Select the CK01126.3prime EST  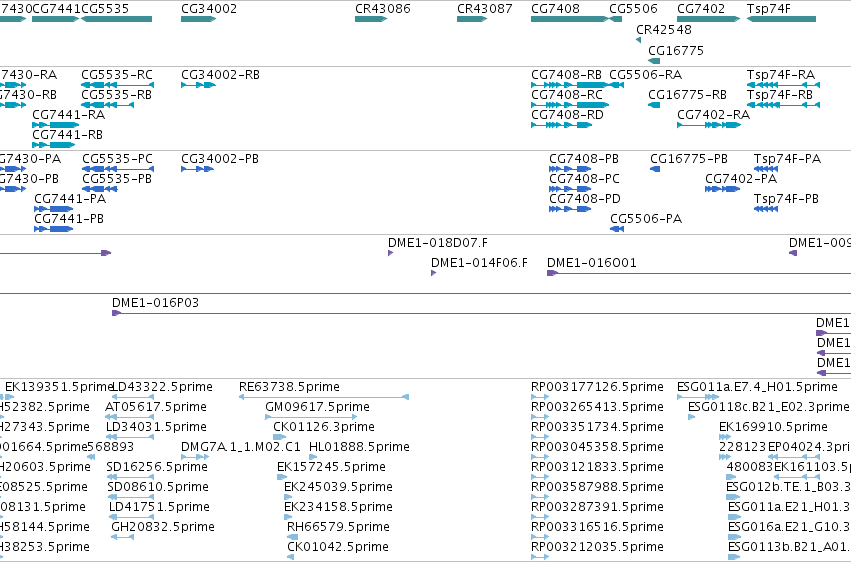pyautogui.click(x=279, y=437)
